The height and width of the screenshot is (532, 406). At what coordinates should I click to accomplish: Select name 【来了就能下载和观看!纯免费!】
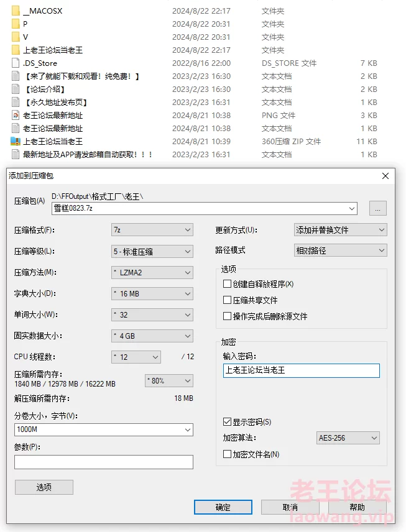coord(83,76)
